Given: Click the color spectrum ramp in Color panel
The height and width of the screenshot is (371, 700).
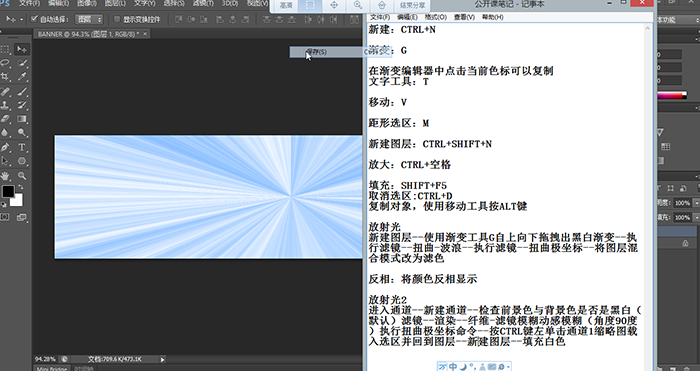Looking at the screenshot, I should coord(672,96).
